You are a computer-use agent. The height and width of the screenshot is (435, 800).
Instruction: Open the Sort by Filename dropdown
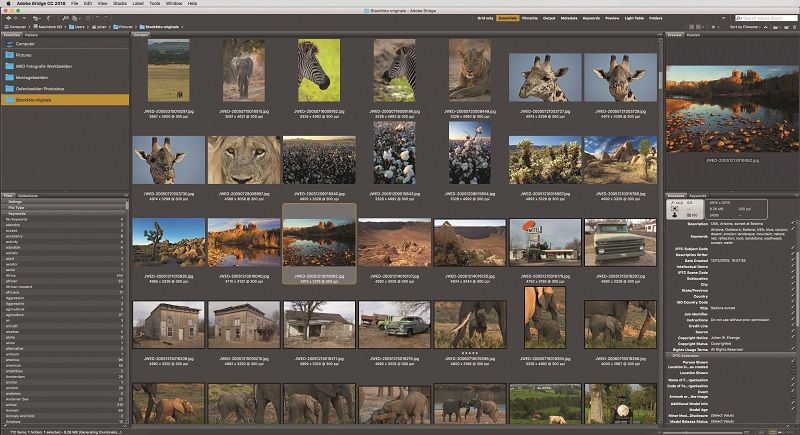click(x=744, y=27)
